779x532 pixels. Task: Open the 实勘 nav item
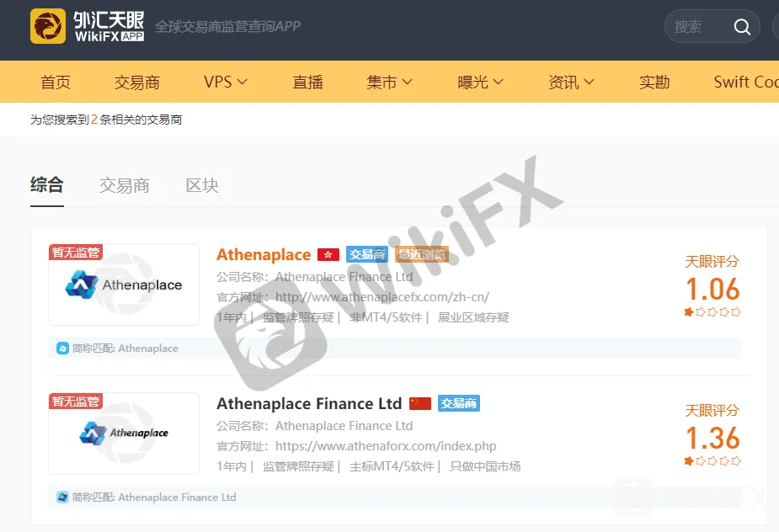654,82
